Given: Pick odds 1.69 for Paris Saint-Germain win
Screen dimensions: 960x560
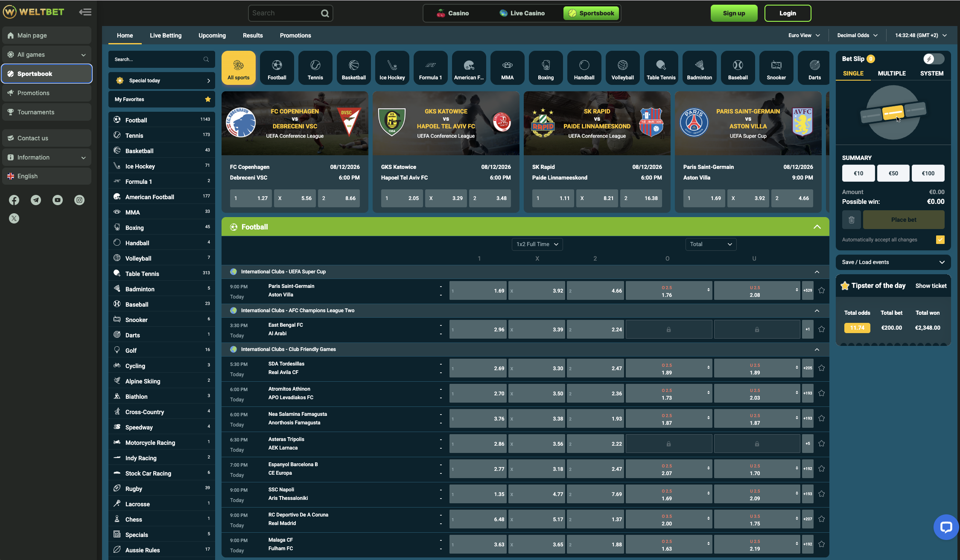Looking at the screenshot, I should click(478, 291).
